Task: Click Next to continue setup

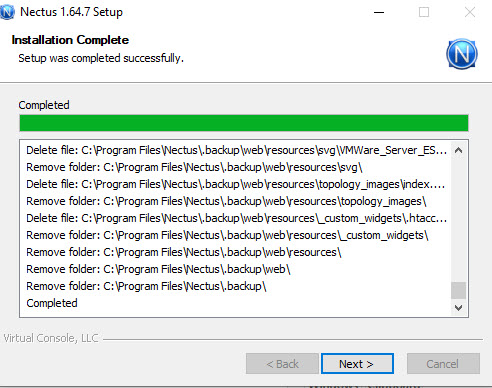Action: [357, 364]
